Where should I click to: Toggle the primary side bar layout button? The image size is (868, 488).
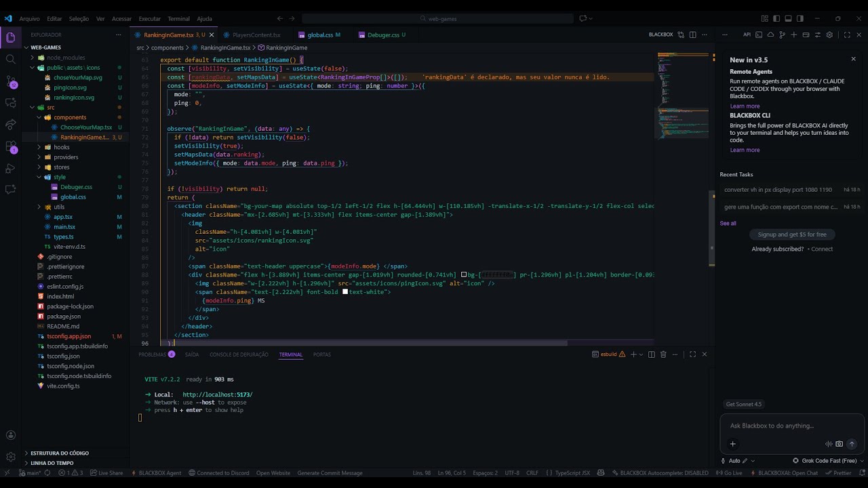pos(776,19)
